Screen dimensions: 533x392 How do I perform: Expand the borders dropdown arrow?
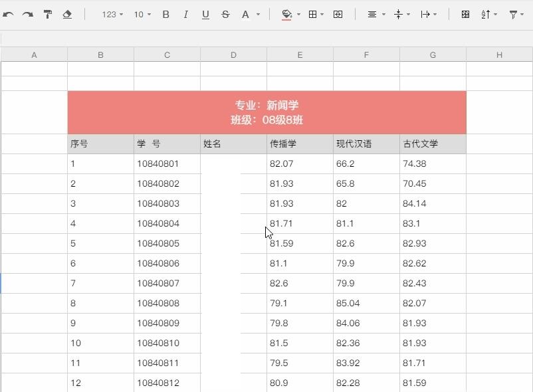coord(322,14)
